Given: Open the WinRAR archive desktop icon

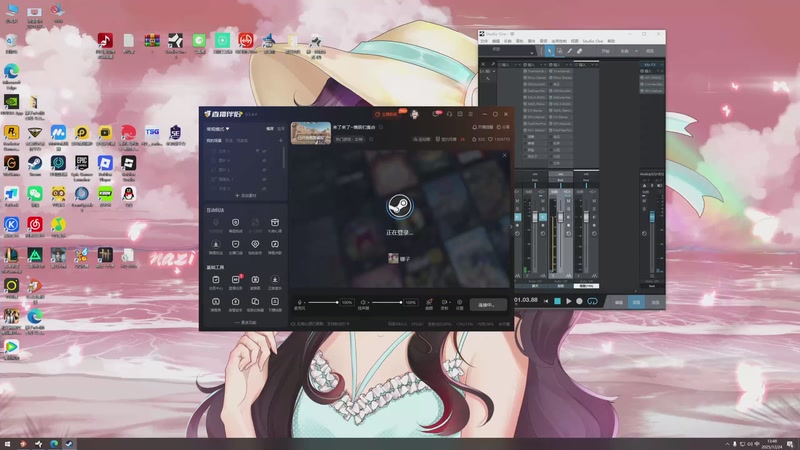Looking at the screenshot, I should point(152,41).
